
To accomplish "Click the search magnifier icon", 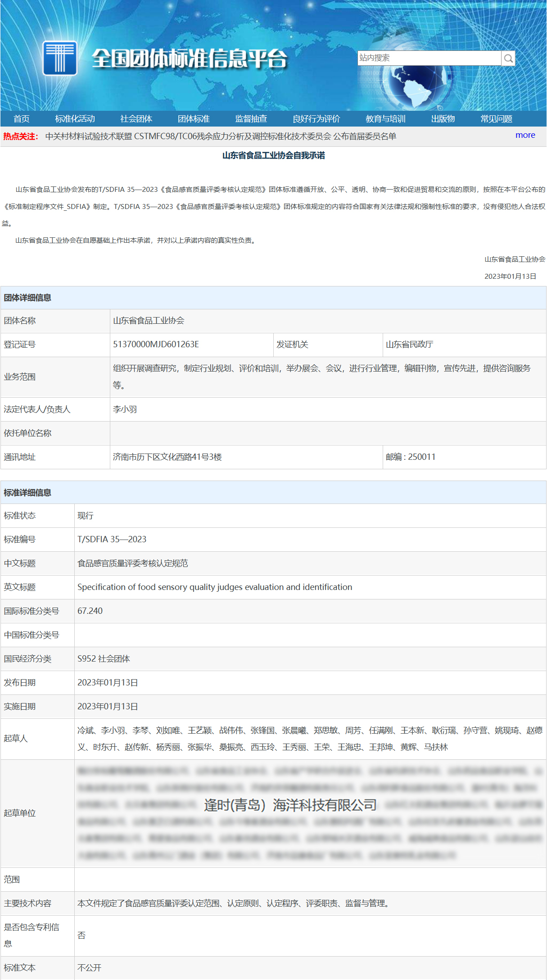I will (508, 58).
